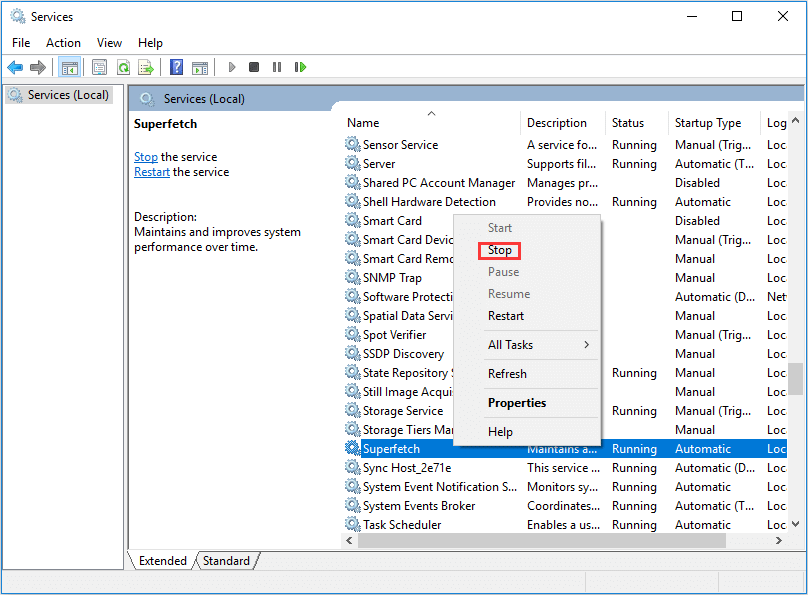Start the service using the play toolbar icon
Screen dimensions: 808x595
click(x=231, y=67)
